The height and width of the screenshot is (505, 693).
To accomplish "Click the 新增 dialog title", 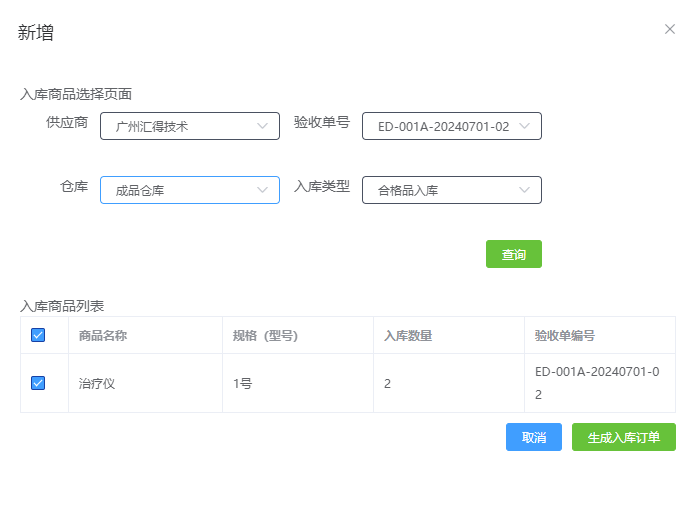I will coord(36,33).
